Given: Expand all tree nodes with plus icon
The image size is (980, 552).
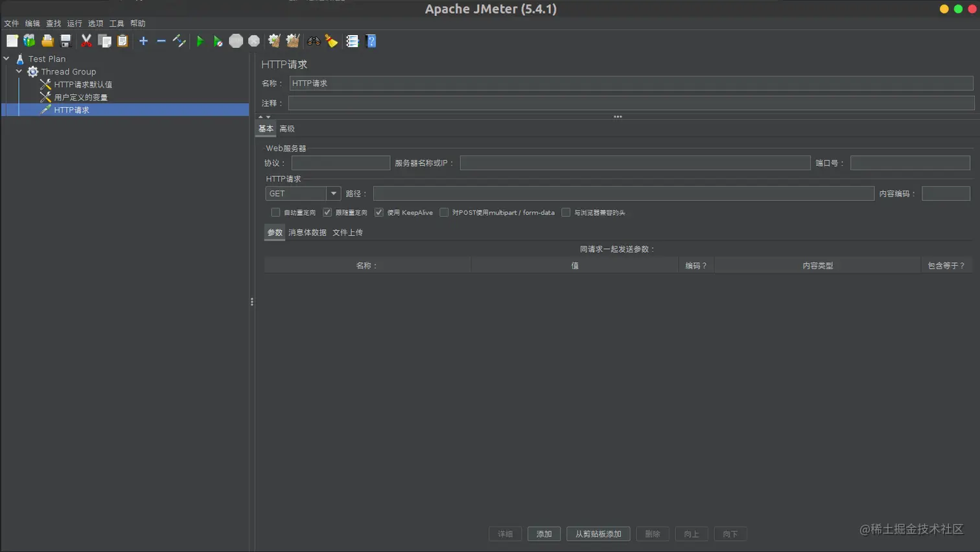Looking at the screenshot, I should (143, 41).
